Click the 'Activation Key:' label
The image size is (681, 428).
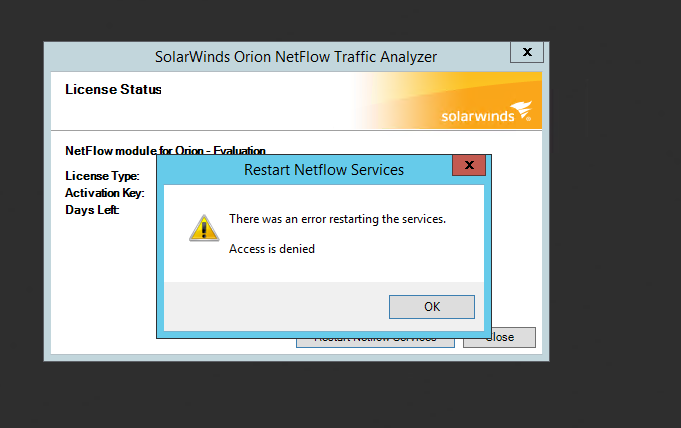[105, 193]
